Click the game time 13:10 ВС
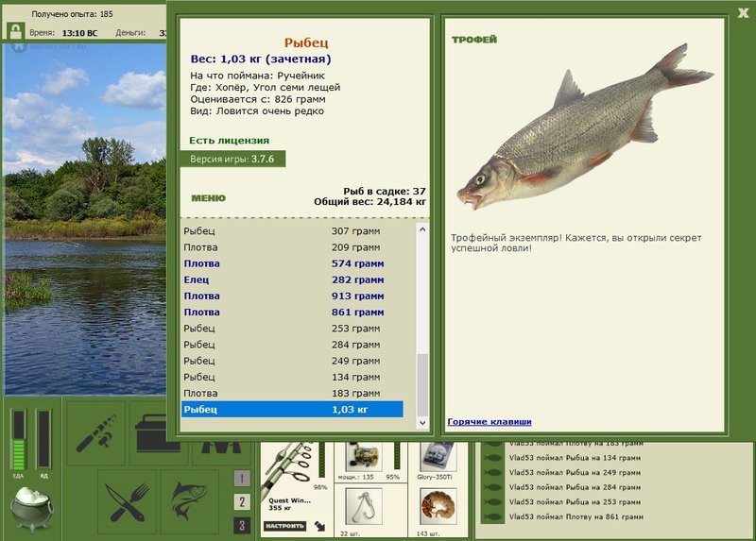This screenshot has height=541, width=756. pos(79,33)
